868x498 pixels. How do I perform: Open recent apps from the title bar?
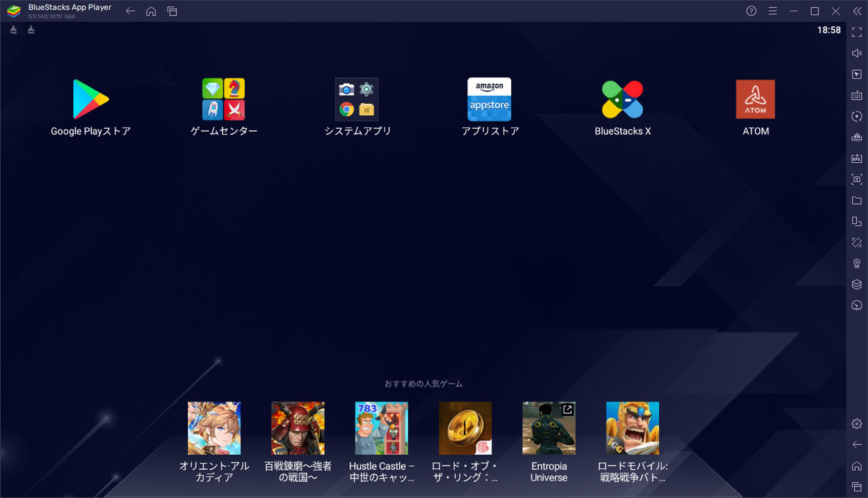pyautogui.click(x=172, y=11)
